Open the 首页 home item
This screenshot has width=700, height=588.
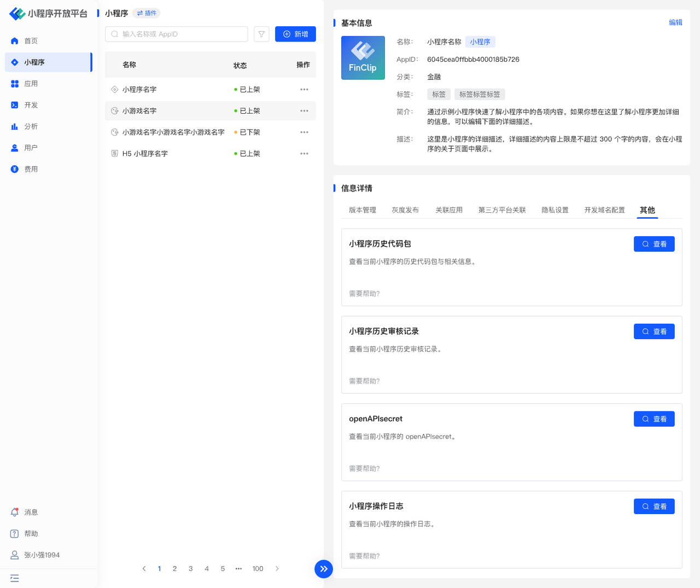(31, 41)
